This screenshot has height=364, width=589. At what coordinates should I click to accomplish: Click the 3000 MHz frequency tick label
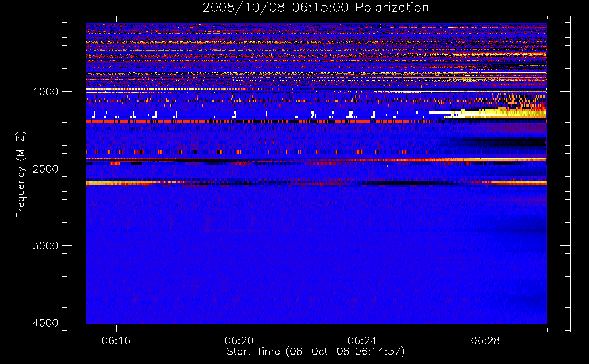tap(46, 246)
